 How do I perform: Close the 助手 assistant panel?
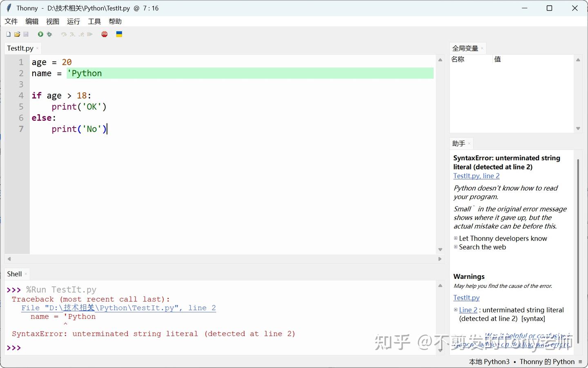tap(469, 144)
